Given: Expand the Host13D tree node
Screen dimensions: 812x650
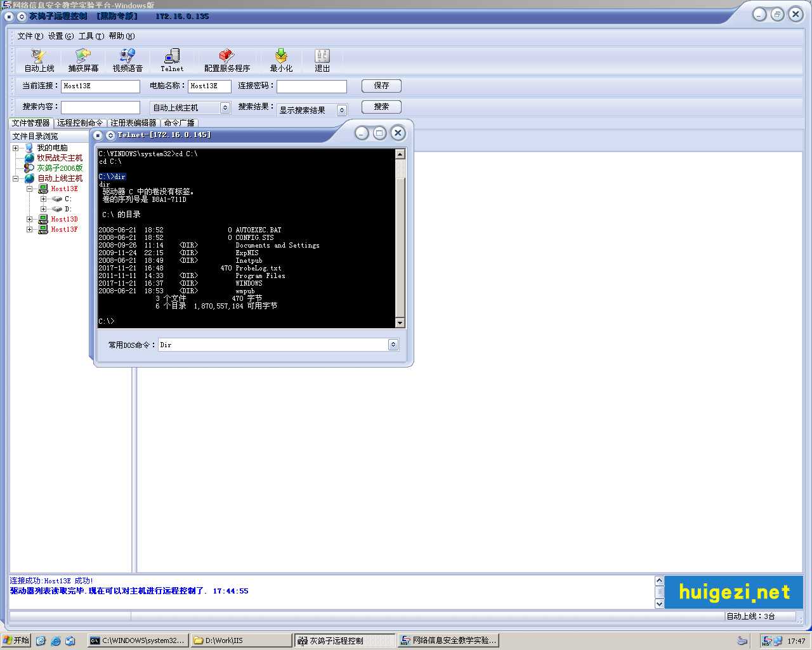Looking at the screenshot, I should 29,219.
